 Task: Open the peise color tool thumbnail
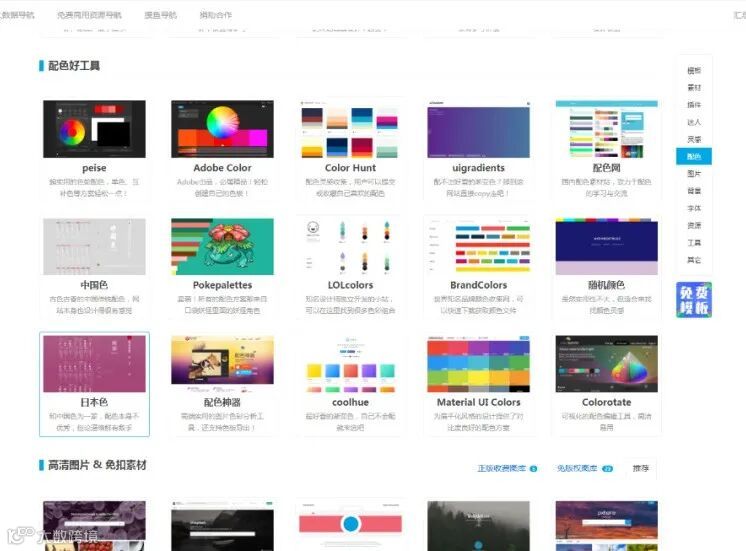pos(94,129)
